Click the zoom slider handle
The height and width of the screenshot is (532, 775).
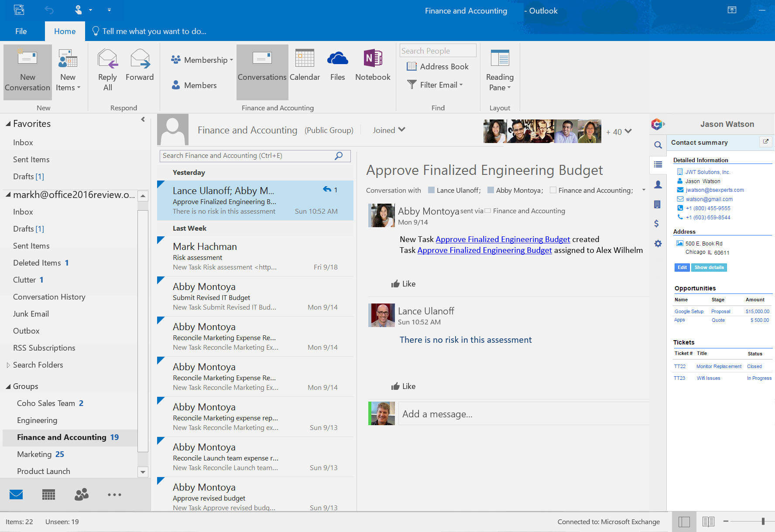click(x=763, y=521)
